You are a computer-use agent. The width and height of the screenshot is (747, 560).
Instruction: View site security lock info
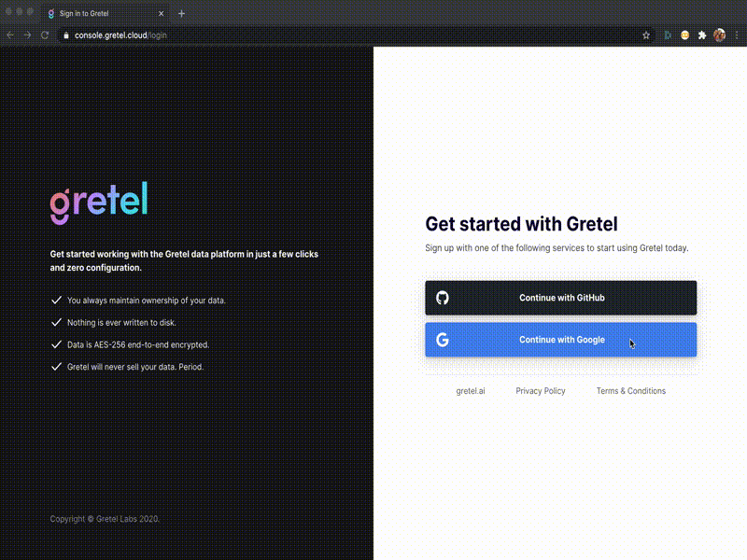pyautogui.click(x=66, y=35)
